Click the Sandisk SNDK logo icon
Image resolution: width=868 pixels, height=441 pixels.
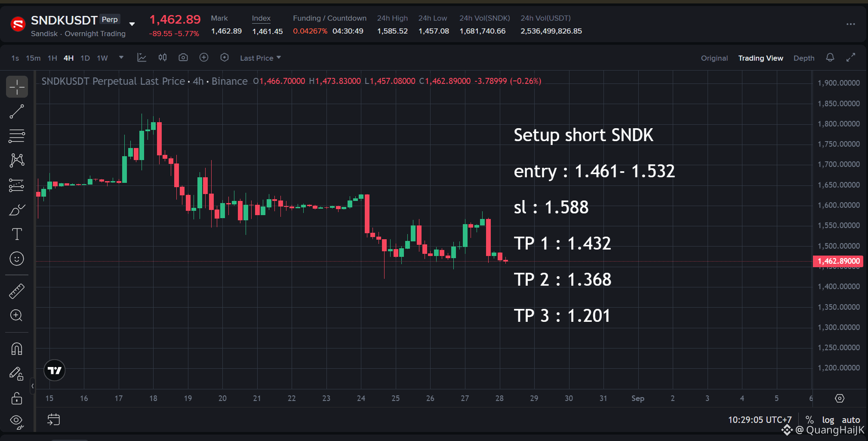18,24
